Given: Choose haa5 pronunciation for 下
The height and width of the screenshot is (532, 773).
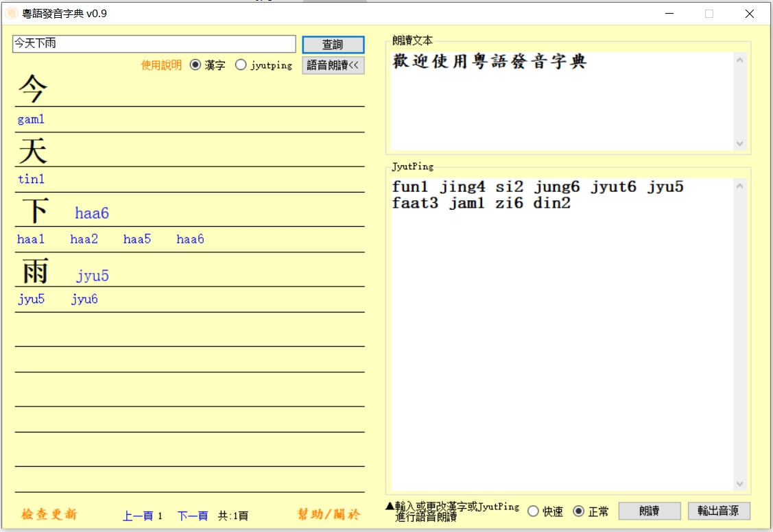Looking at the screenshot, I should click(137, 239).
